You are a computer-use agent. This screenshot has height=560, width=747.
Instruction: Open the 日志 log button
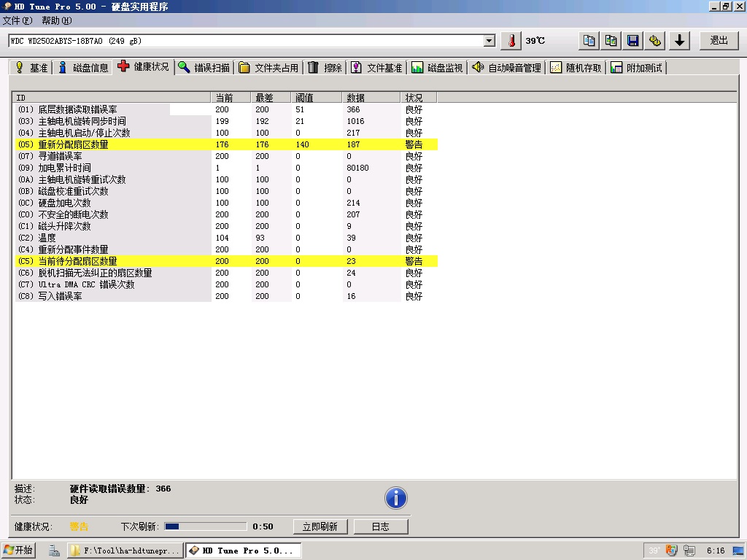point(381,526)
